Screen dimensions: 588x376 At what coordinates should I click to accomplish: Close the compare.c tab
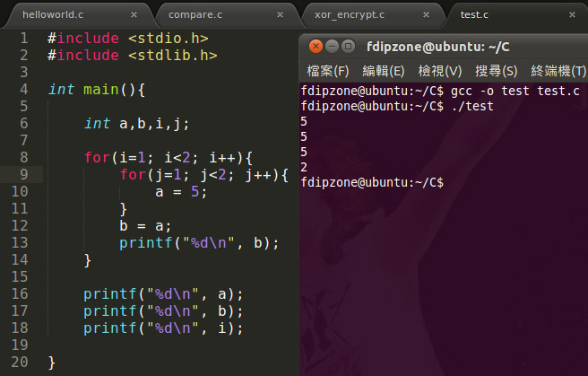281,14
